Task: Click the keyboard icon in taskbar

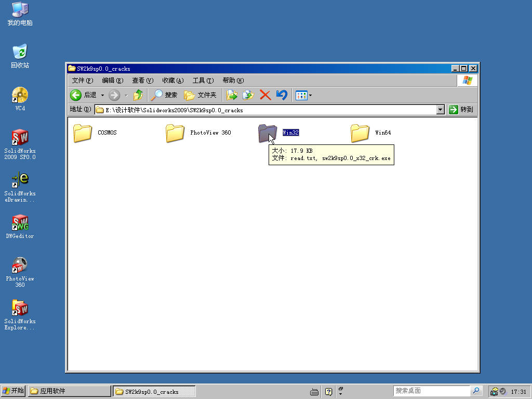Action: coord(314,392)
